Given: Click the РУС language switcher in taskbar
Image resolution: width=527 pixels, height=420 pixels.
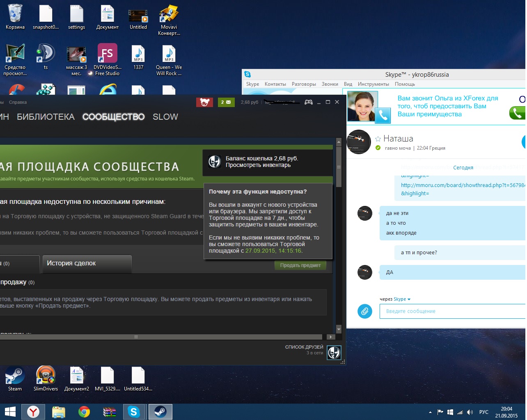Looking at the screenshot, I should point(484,412).
